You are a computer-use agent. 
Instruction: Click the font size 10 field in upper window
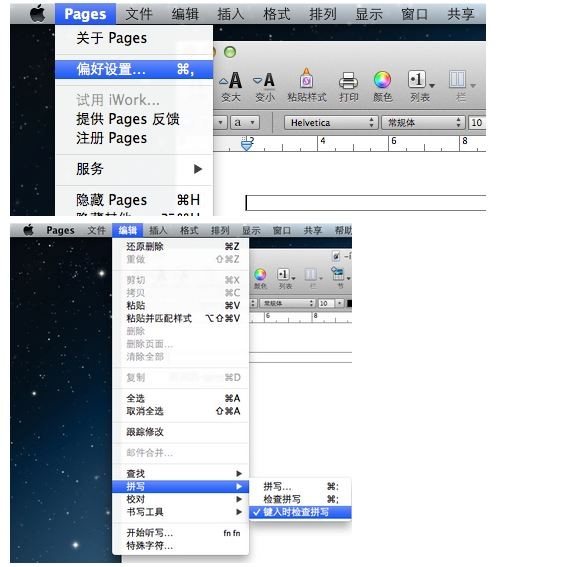point(477,123)
